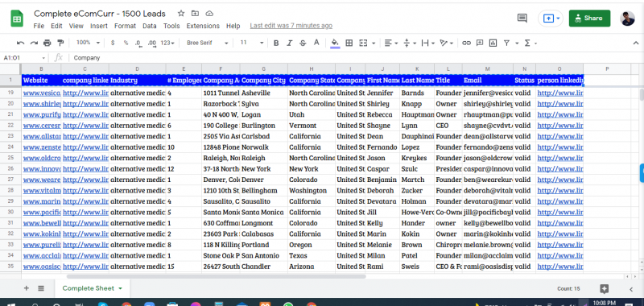Screen dimensions: 644x306
Task: Click the Print icon
Action: (47, 43)
